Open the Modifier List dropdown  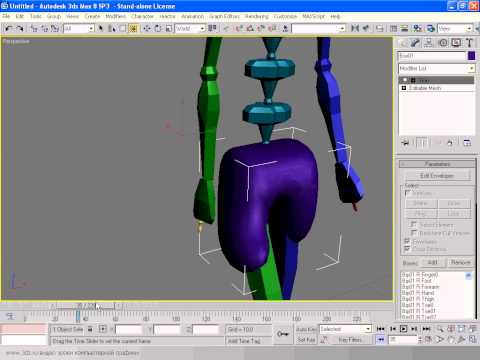point(436,68)
